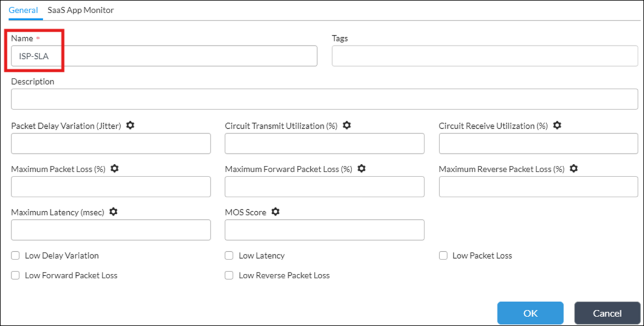The height and width of the screenshot is (326, 644).
Task: Focus the Name field containing ISP-SLA
Action: 164,56
